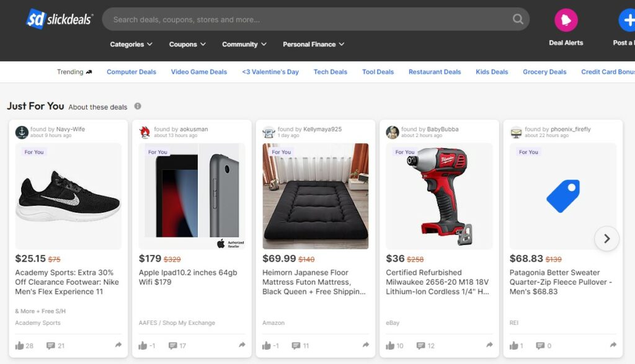Image resolution: width=635 pixels, height=364 pixels.
Task: Open comments on the Heimorn mattress deal
Action: point(296,345)
